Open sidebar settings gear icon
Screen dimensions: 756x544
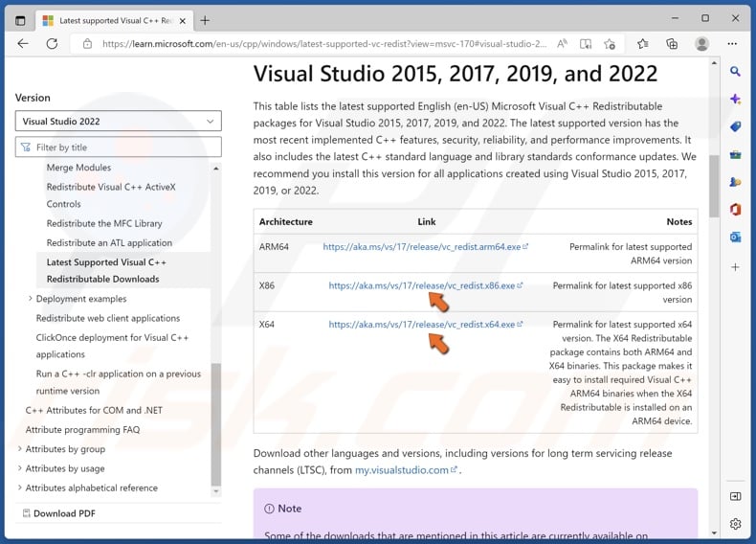coord(735,524)
